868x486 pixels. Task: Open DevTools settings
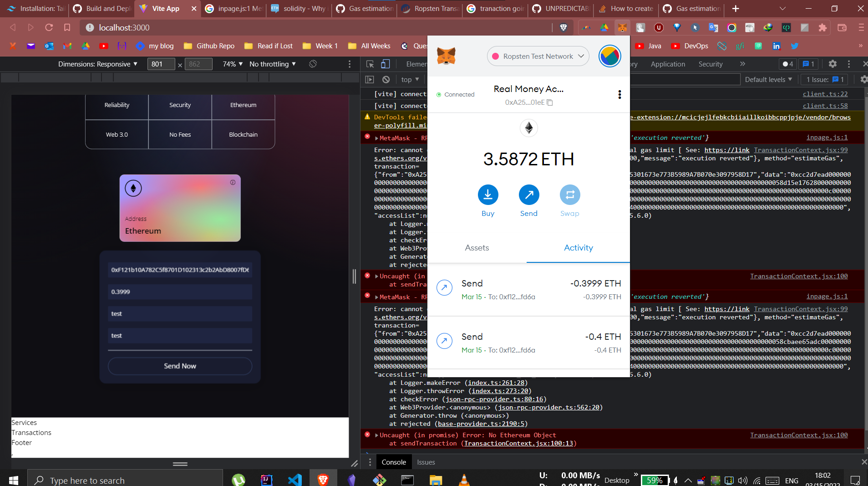833,64
